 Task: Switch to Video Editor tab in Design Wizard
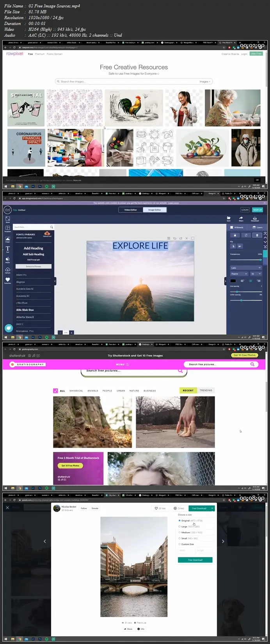coord(131,210)
